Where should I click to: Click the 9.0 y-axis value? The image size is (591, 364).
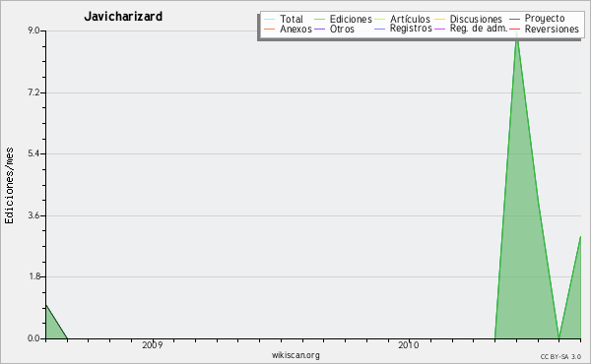(x=34, y=30)
